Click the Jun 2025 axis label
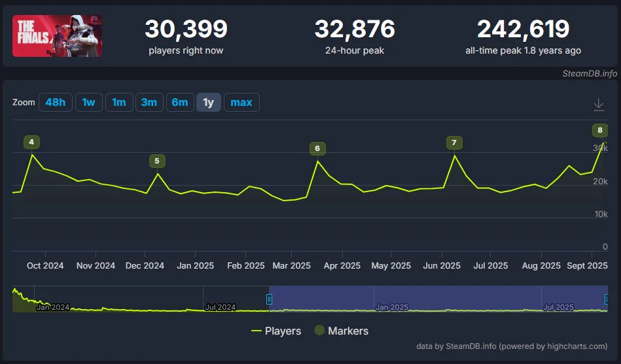Image resolution: width=621 pixels, height=364 pixels. click(442, 265)
